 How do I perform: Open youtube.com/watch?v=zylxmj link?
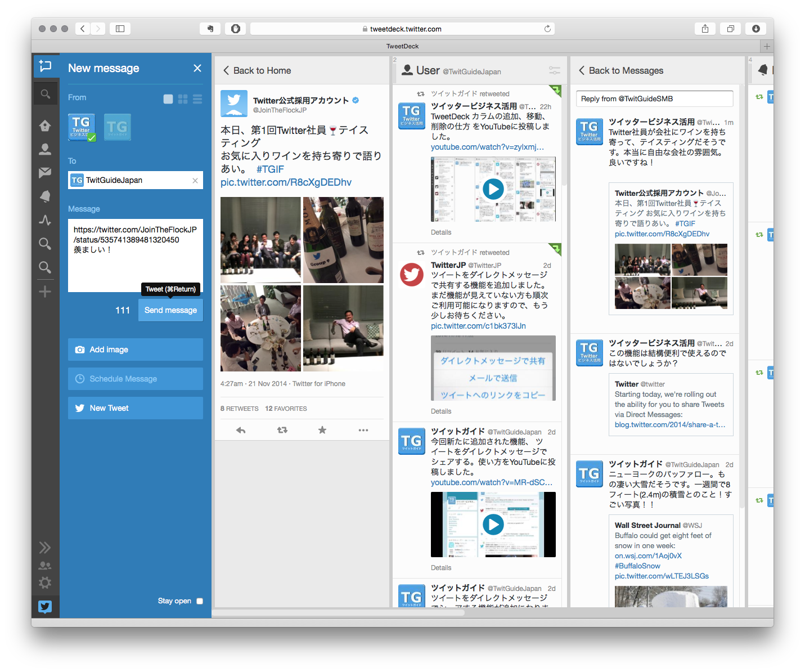coord(487,147)
